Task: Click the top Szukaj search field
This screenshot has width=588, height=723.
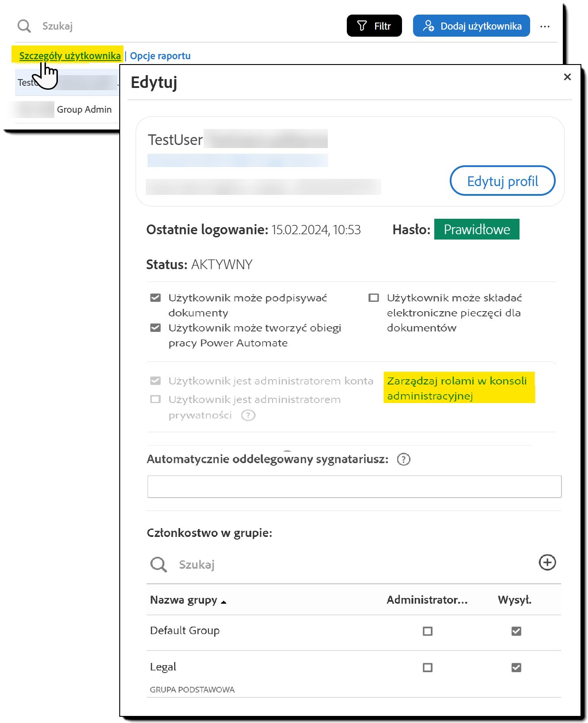Action: tap(57, 26)
